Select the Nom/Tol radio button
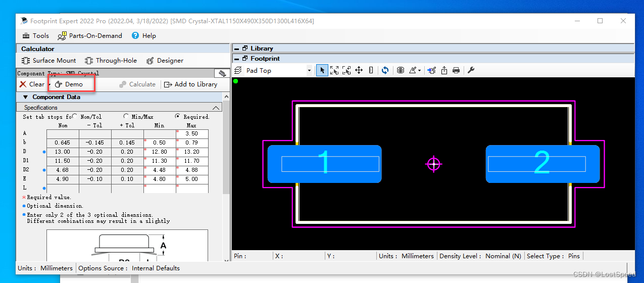The image size is (644, 283). pos(75,116)
